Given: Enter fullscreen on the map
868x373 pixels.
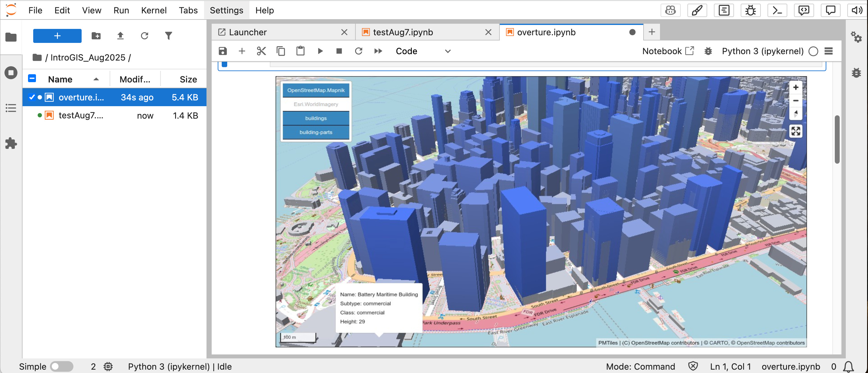Looking at the screenshot, I should tap(795, 131).
